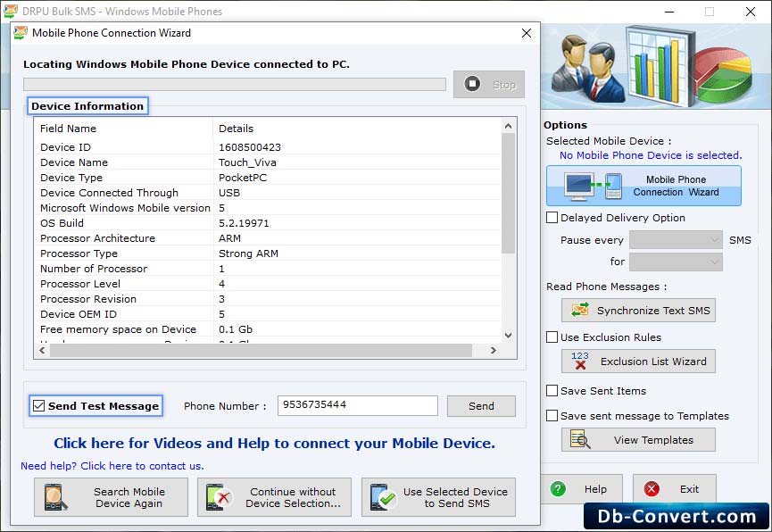Click the 5.2.19971 OS build value
This screenshot has height=532, width=772.
pyautogui.click(x=244, y=223)
